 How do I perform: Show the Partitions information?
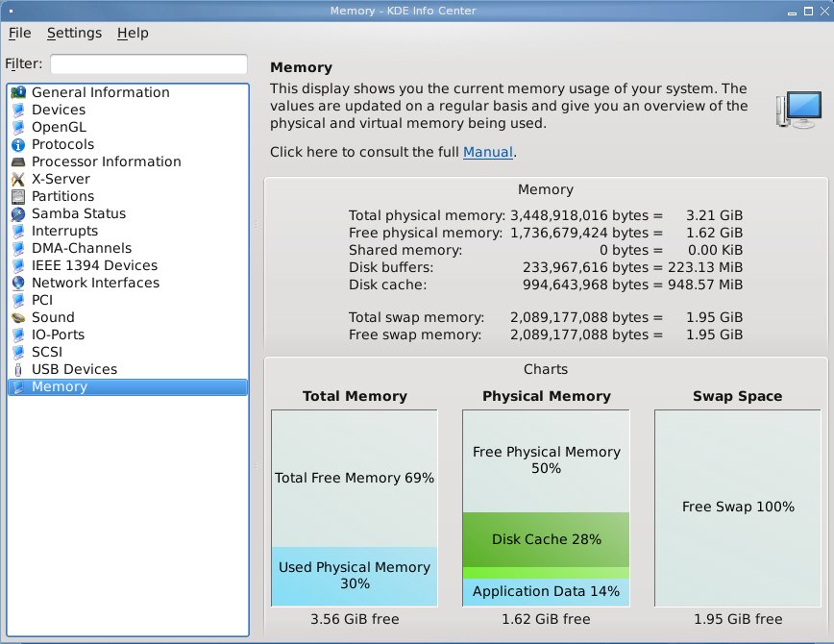coord(65,196)
